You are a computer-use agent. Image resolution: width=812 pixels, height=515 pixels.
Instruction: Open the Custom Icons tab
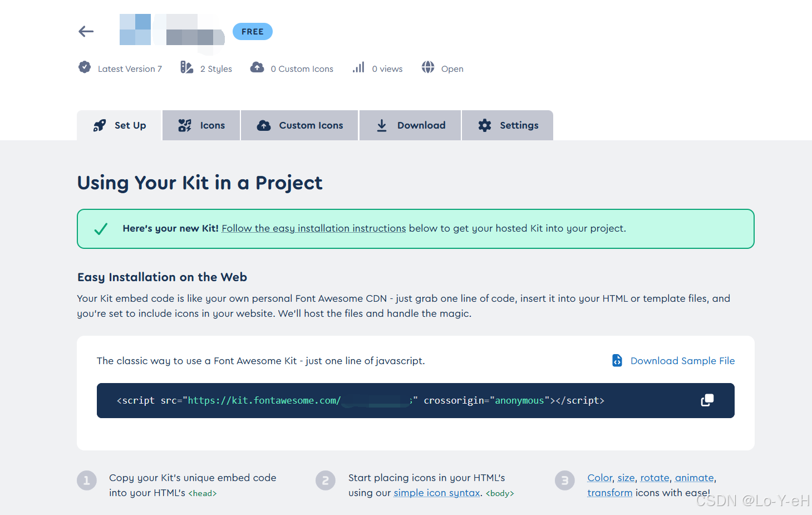[x=299, y=125]
